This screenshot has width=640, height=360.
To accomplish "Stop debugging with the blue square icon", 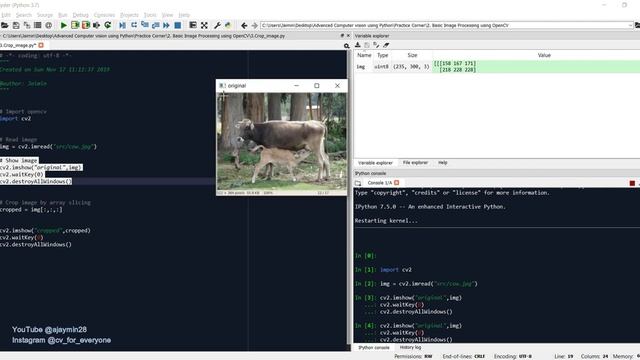I will tap(178, 25).
